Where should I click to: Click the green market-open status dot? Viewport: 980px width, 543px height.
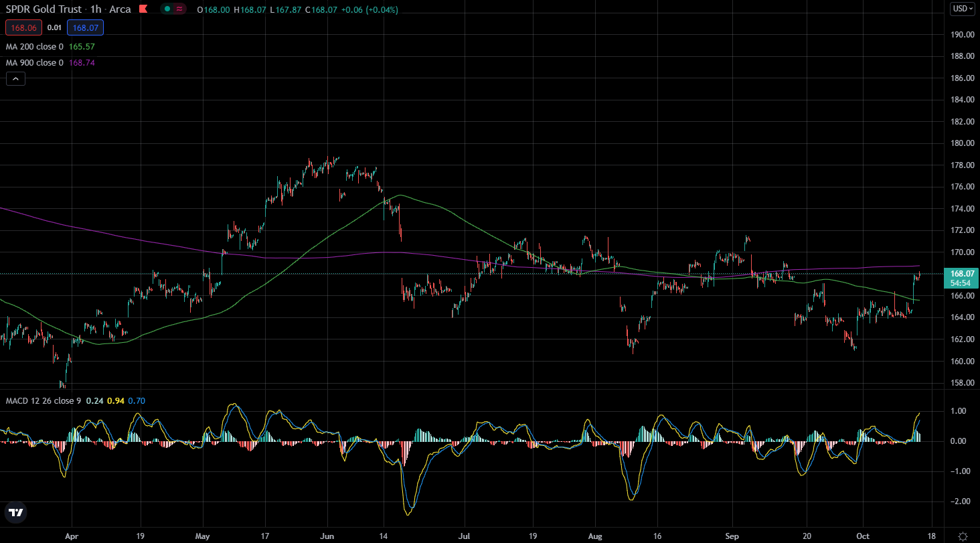[166, 9]
